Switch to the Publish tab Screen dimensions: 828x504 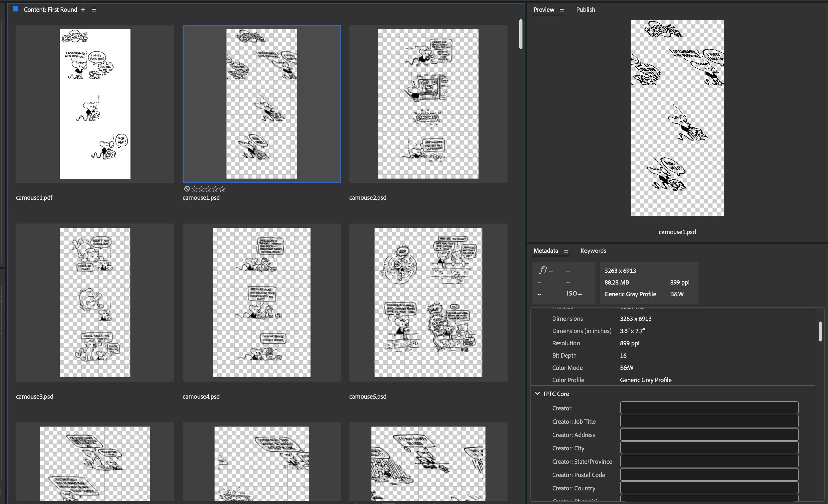click(x=585, y=10)
